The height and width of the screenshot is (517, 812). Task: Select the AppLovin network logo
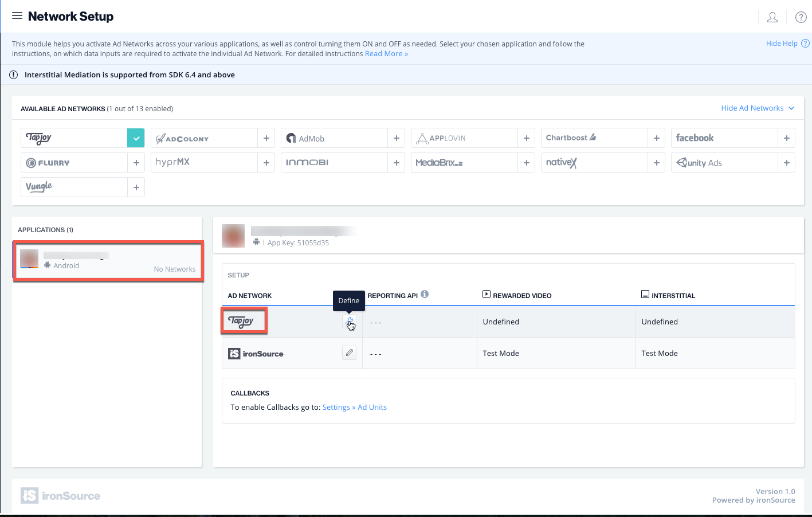441,138
